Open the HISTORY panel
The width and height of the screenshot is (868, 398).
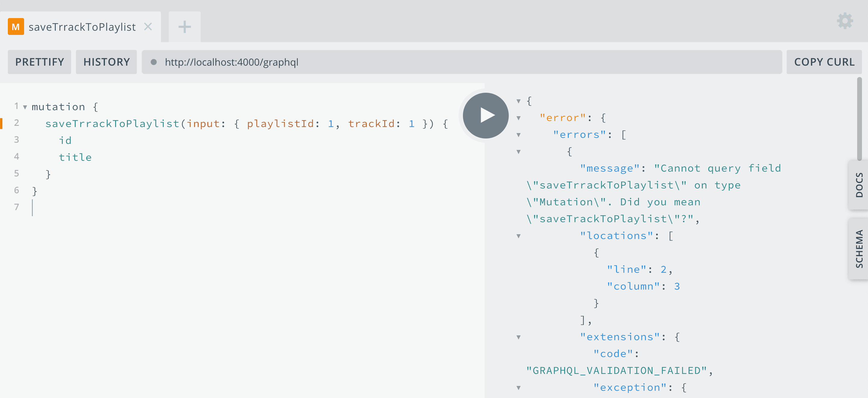(x=106, y=62)
